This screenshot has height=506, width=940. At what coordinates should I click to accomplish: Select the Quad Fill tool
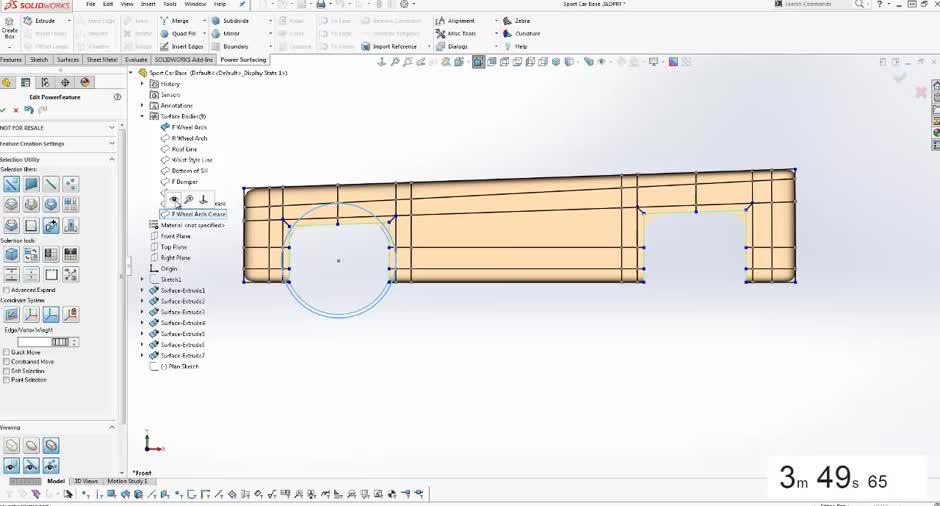[182, 33]
